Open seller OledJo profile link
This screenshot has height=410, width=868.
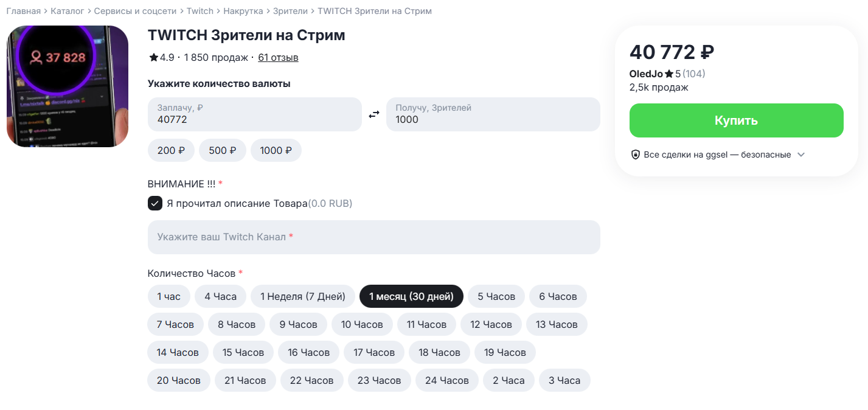point(646,74)
